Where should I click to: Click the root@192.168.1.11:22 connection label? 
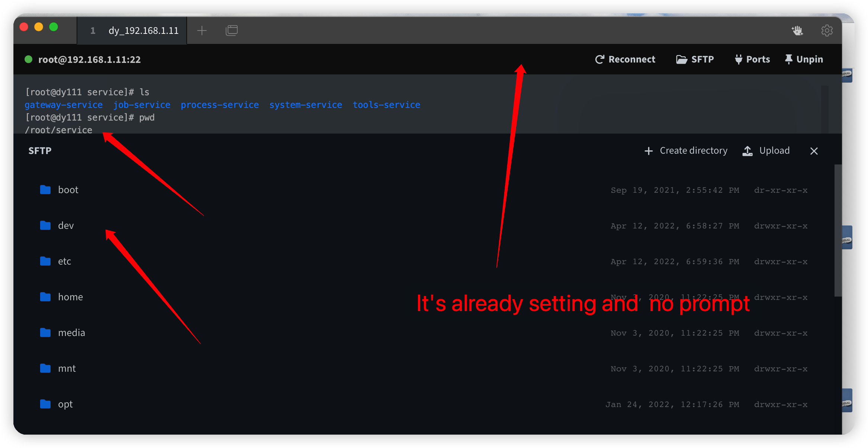tap(89, 60)
